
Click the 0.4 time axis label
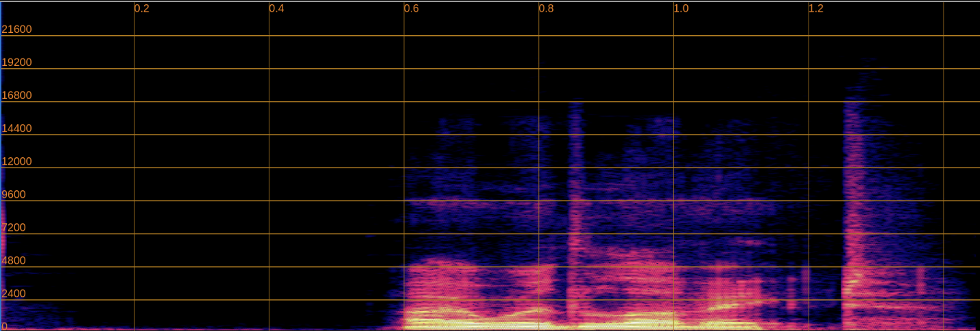[x=276, y=9]
